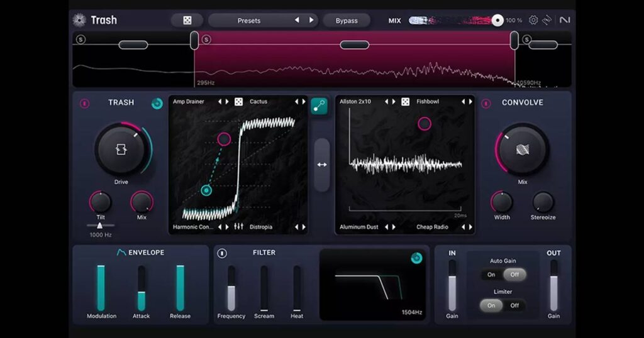The height and width of the screenshot is (338, 644).
Task: Click the Heat slider
Action: pos(297,288)
